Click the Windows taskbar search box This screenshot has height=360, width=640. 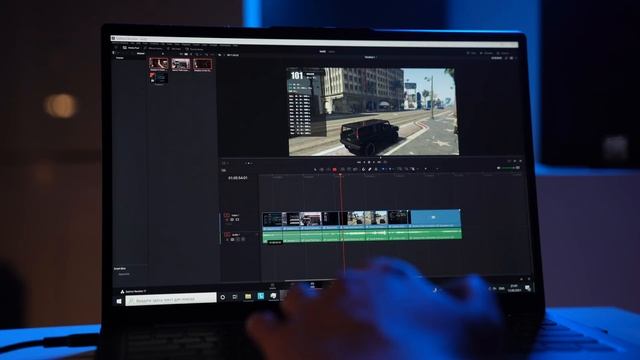click(171, 300)
